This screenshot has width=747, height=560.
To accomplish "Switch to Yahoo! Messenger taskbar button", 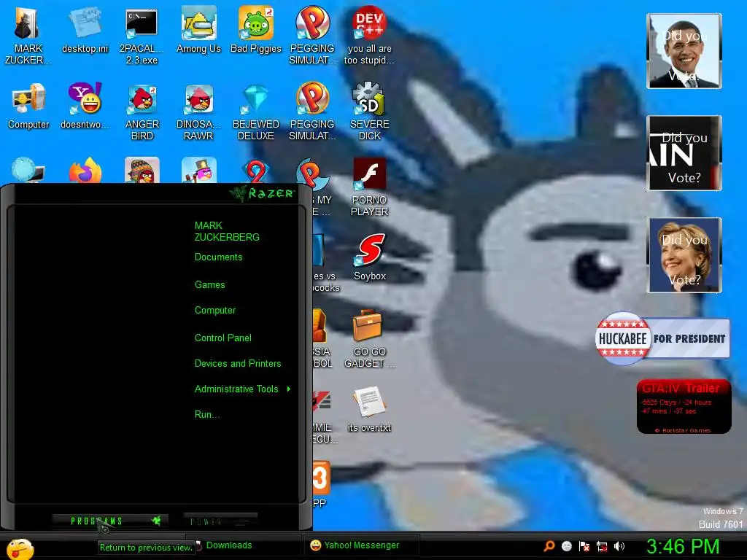I will point(362,545).
